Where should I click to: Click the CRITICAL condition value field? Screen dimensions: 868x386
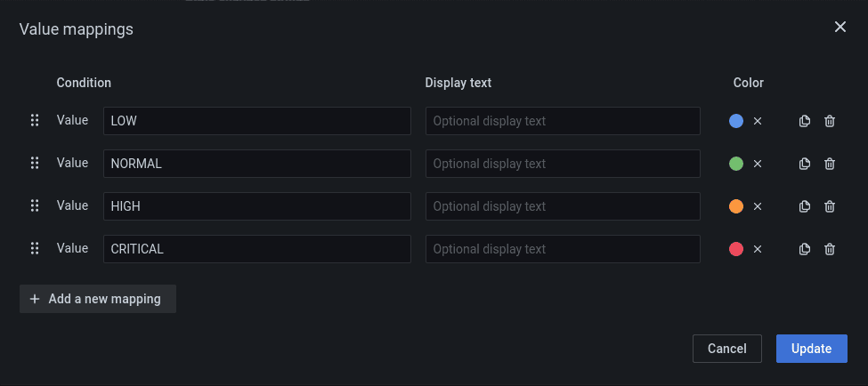256,249
